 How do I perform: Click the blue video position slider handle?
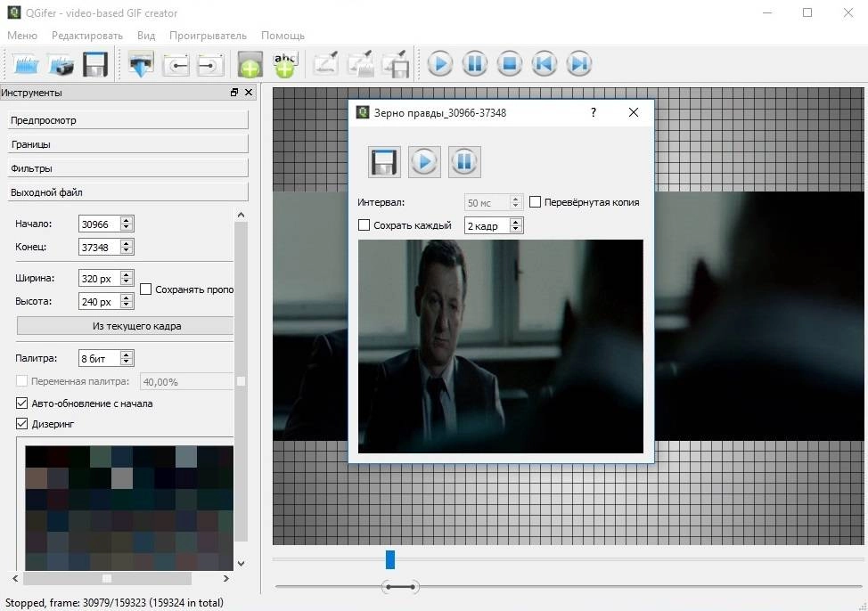coord(390,559)
